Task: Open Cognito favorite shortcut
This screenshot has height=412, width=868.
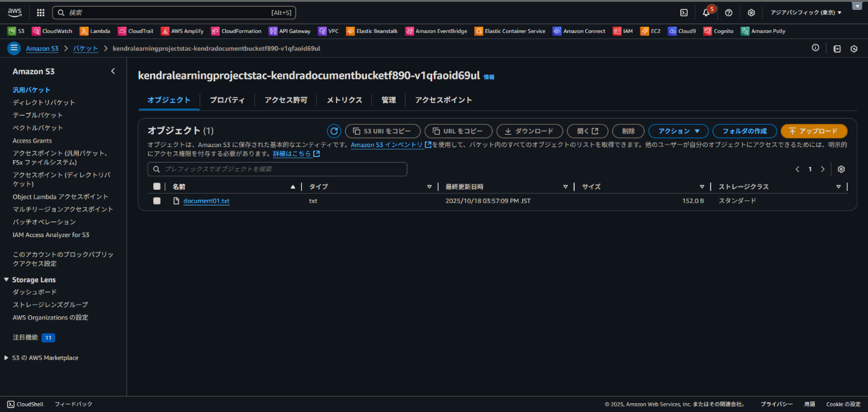Action: point(719,31)
